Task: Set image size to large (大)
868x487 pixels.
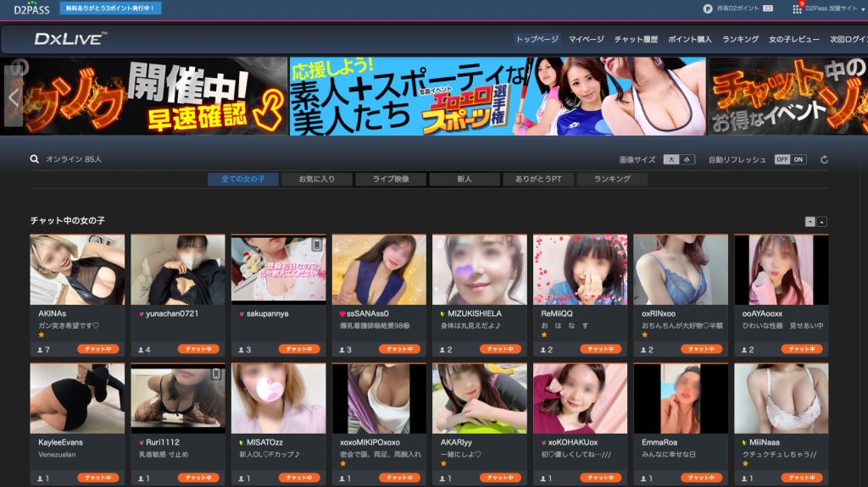Action: tap(670, 159)
